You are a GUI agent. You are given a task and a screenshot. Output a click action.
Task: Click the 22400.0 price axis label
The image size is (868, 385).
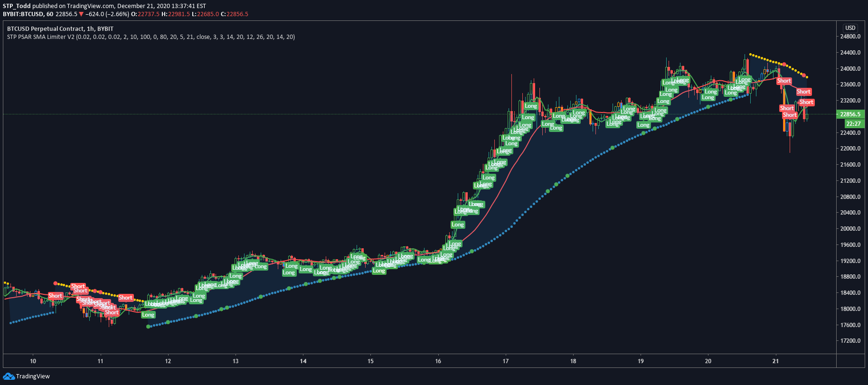click(850, 133)
